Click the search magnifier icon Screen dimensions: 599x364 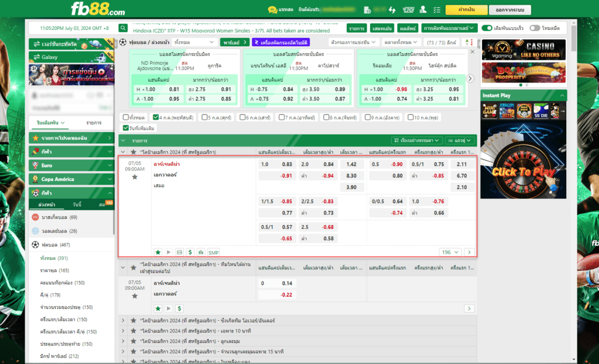point(123,28)
